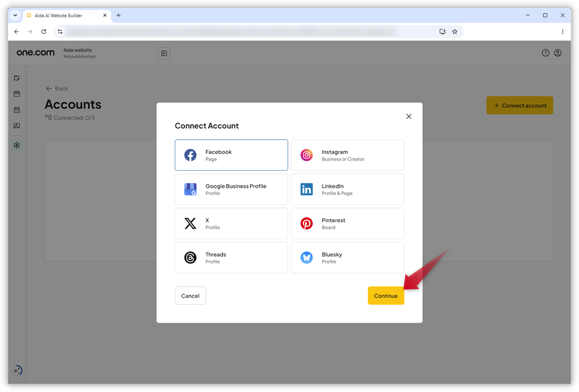579x392 pixels.
Task: Click the one.com logo
Action: pos(35,53)
